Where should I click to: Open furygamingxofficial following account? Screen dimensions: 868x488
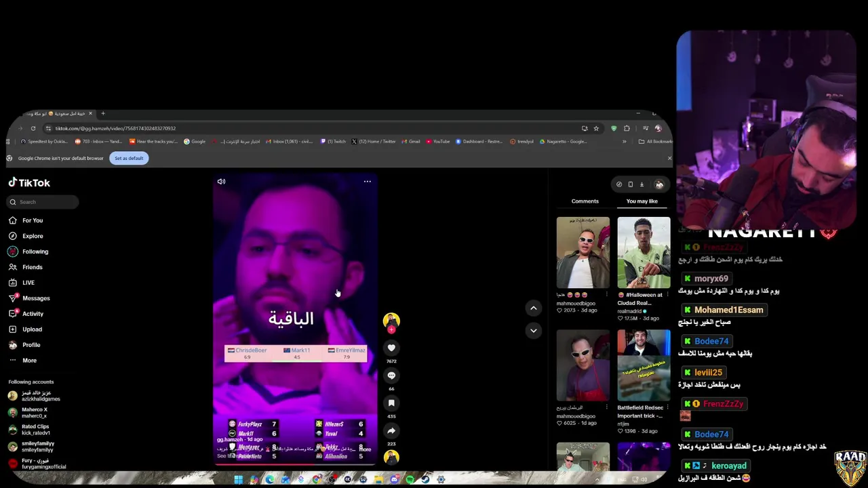click(37, 464)
